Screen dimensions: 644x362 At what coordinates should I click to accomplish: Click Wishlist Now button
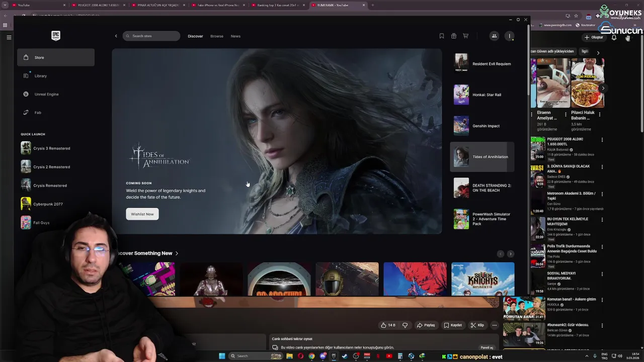click(x=142, y=214)
